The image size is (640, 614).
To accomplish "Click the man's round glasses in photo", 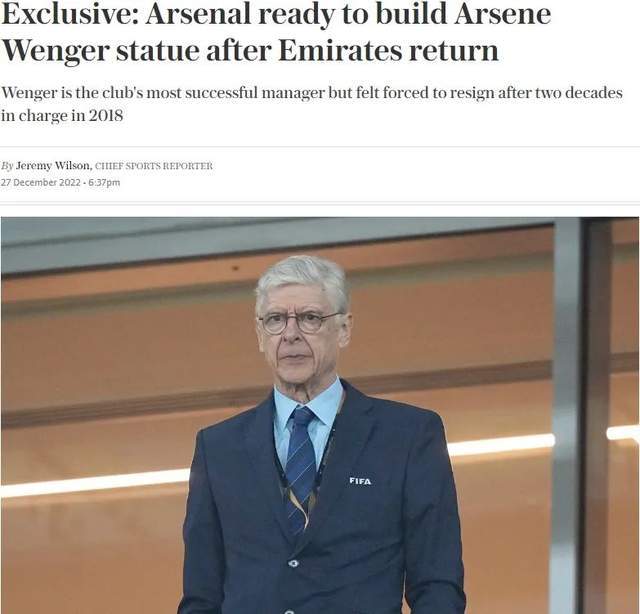I will [x=299, y=322].
